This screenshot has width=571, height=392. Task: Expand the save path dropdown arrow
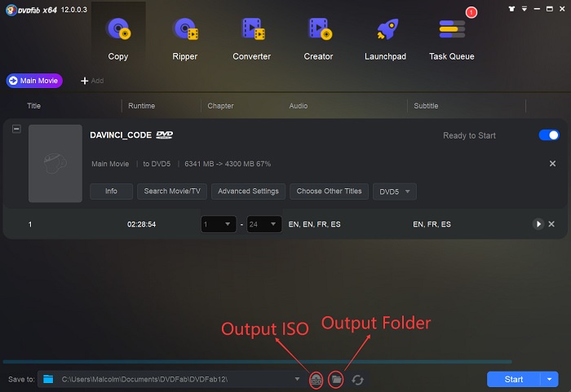pyautogui.click(x=297, y=379)
